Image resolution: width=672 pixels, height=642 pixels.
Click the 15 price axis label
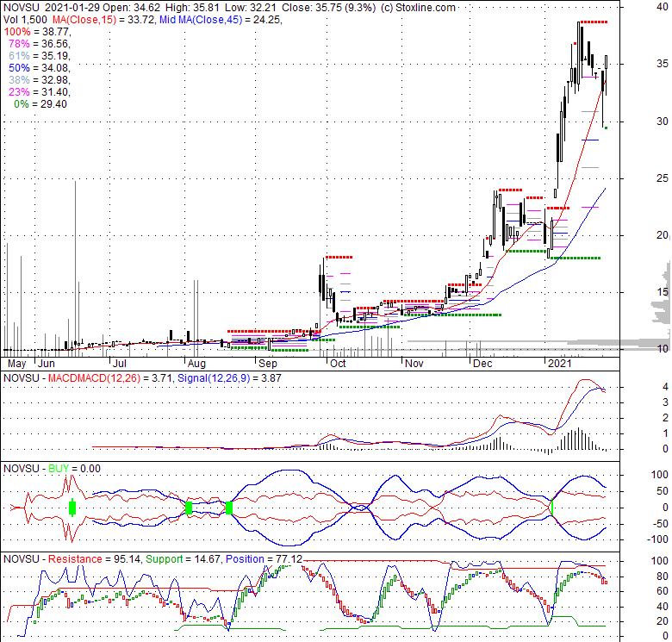[663, 292]
